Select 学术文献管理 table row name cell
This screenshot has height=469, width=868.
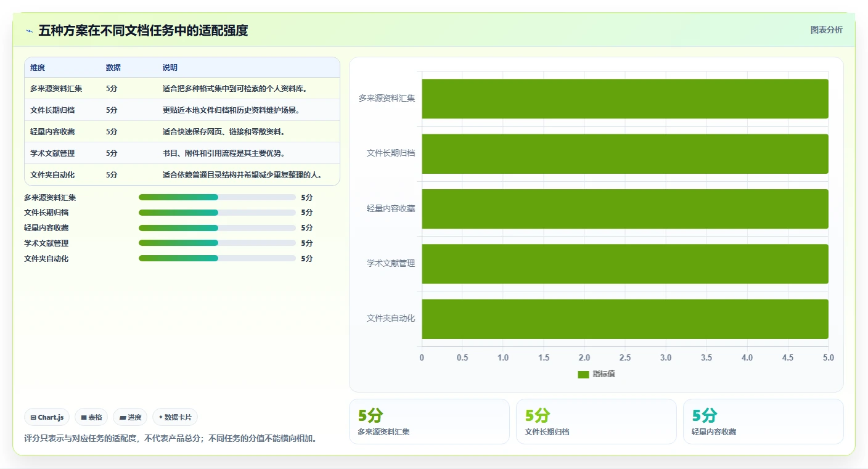click(x=52, y=153)
